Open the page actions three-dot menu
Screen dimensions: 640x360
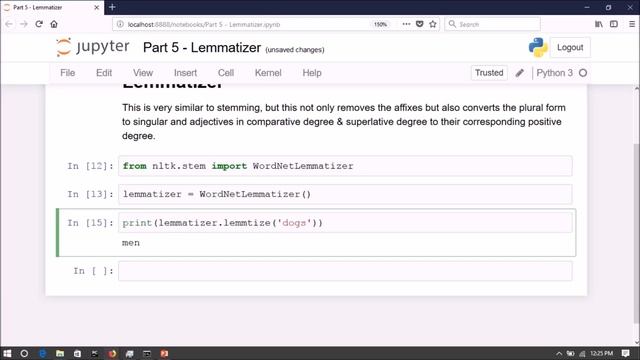406,24
